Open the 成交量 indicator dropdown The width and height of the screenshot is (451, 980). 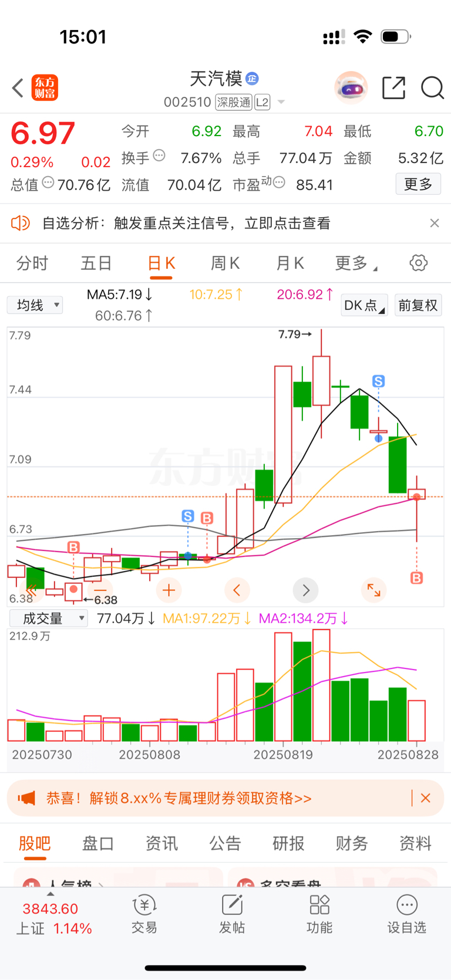coord(49,618)
